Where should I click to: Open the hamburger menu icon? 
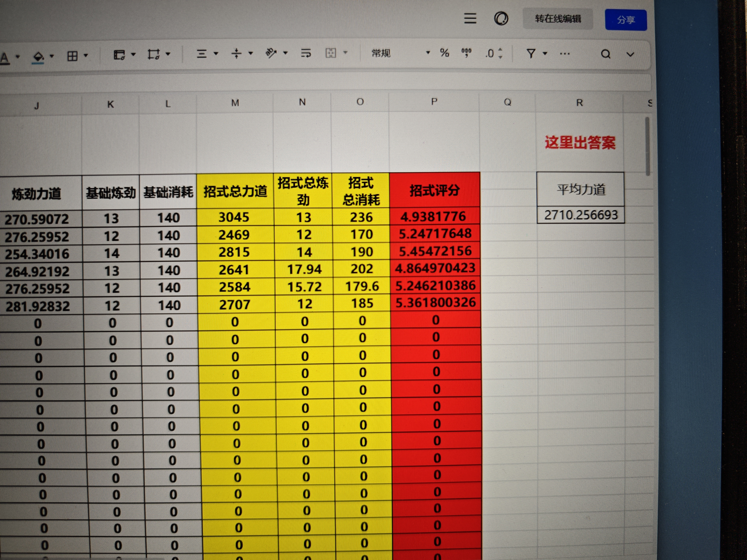click(x=470, y=19)
